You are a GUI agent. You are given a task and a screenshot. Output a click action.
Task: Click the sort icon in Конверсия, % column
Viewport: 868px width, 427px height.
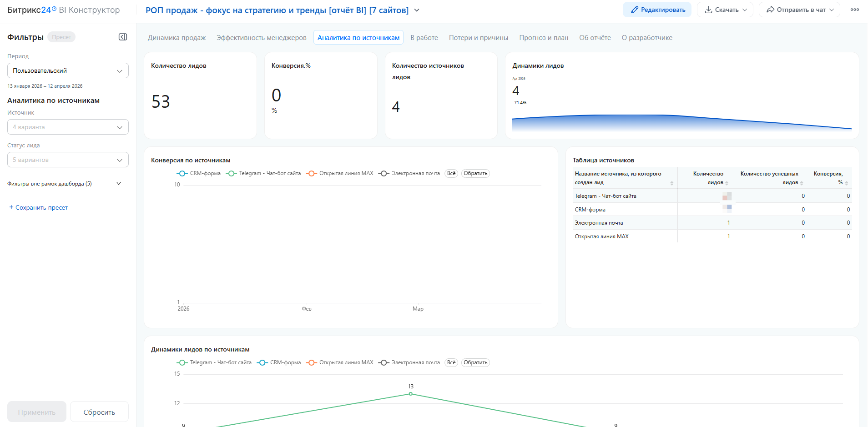[847, 183]
